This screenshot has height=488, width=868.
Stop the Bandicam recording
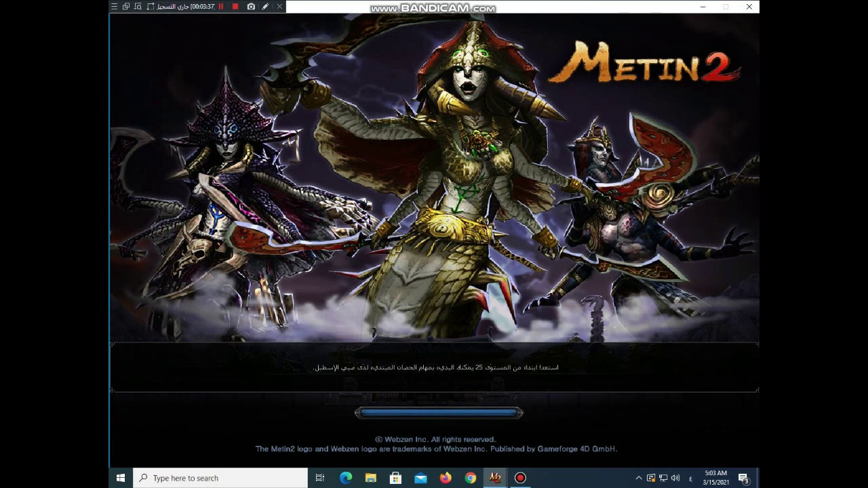point(235,7)
